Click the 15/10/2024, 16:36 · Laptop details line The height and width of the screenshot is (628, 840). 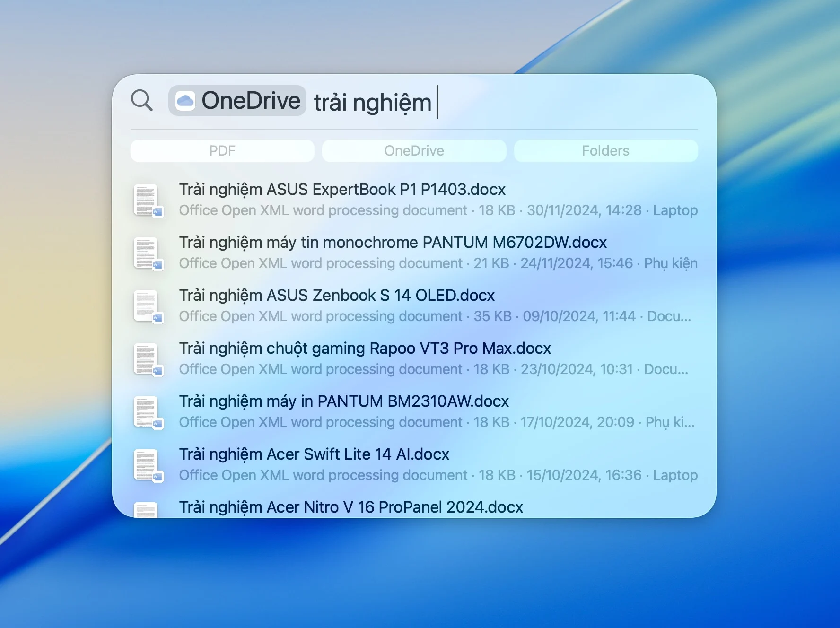[438, 475]
